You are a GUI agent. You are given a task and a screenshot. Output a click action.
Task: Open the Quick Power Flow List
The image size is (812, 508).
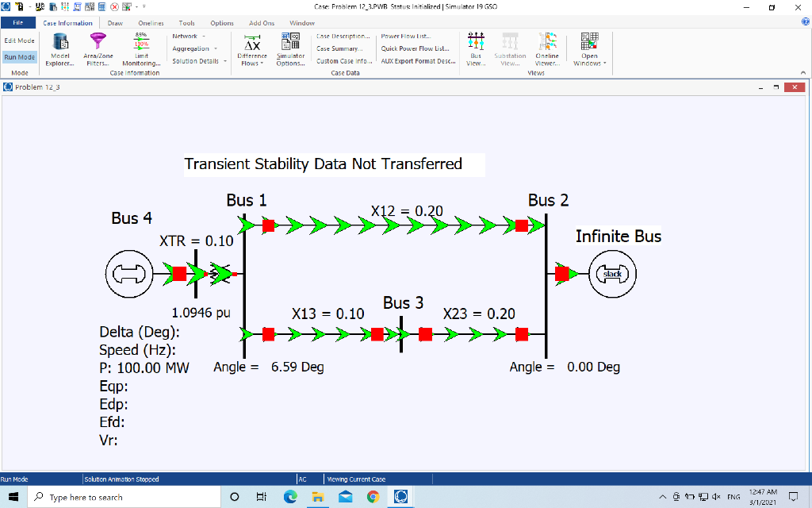coord(416,48)
